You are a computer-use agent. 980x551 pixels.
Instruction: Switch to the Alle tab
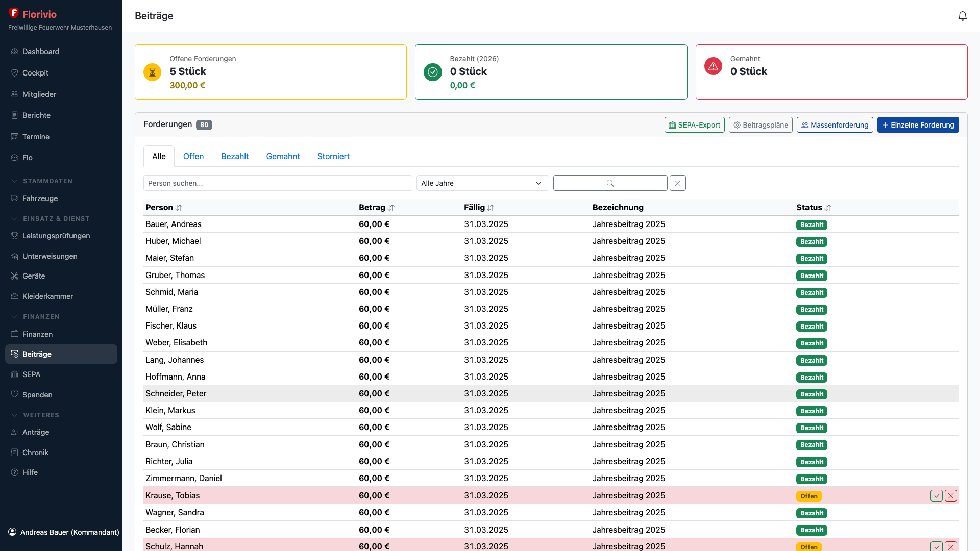click(x=159, y=156)
